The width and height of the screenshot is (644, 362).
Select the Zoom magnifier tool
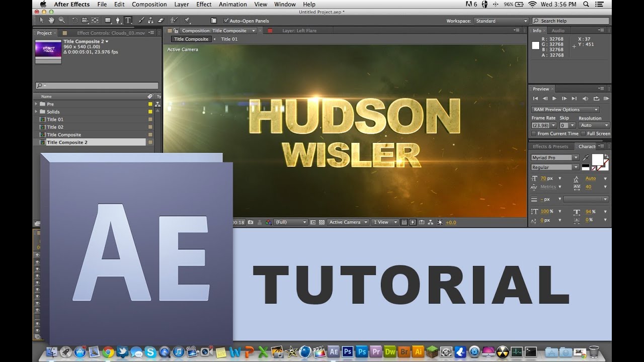pyautogui.click(x=62, y=21)
